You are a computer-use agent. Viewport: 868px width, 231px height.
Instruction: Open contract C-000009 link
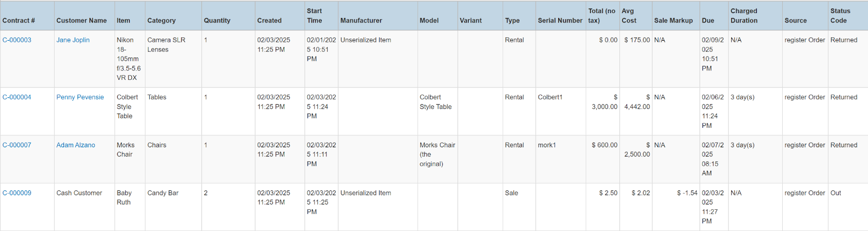[x=17, y=193]
